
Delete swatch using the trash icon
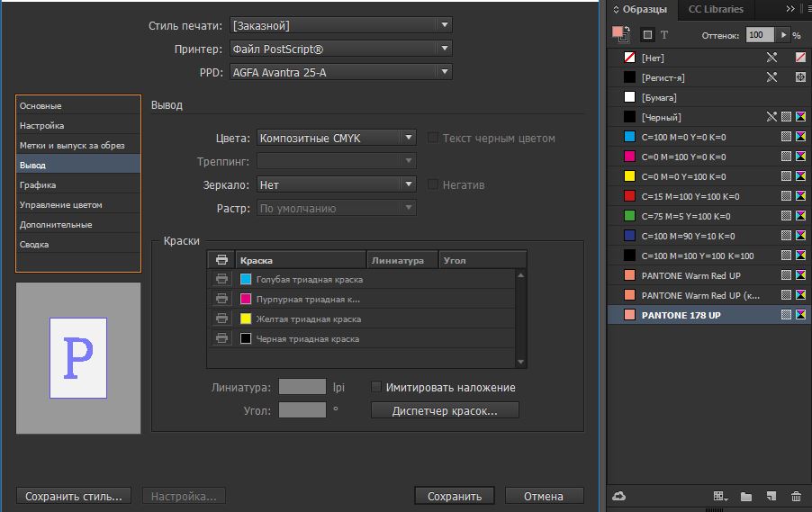(796, 496)
